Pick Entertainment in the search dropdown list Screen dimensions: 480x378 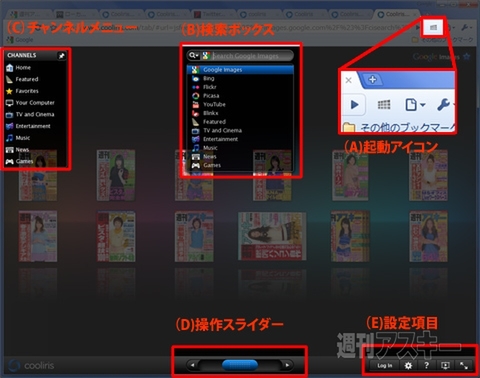click(240, 139)
